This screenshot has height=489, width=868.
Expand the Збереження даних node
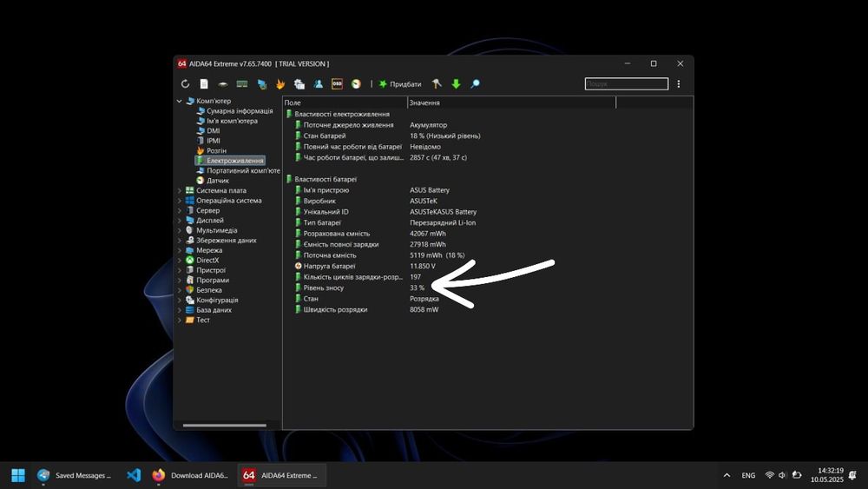pos(180,241)
